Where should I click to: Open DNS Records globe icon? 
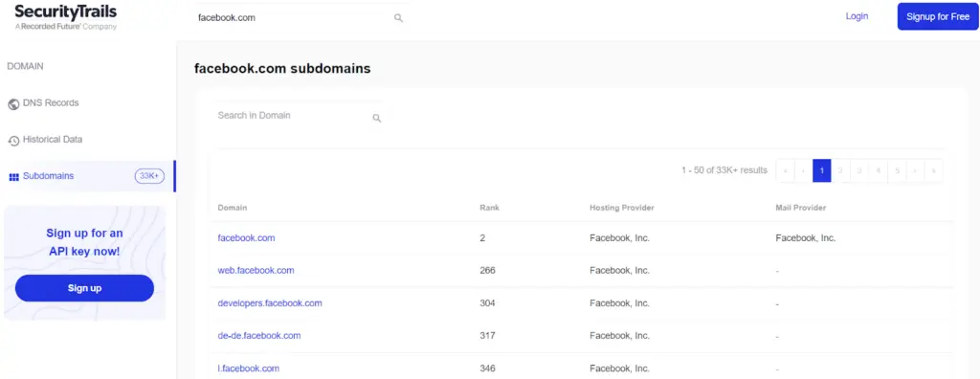tap(13, 104)
